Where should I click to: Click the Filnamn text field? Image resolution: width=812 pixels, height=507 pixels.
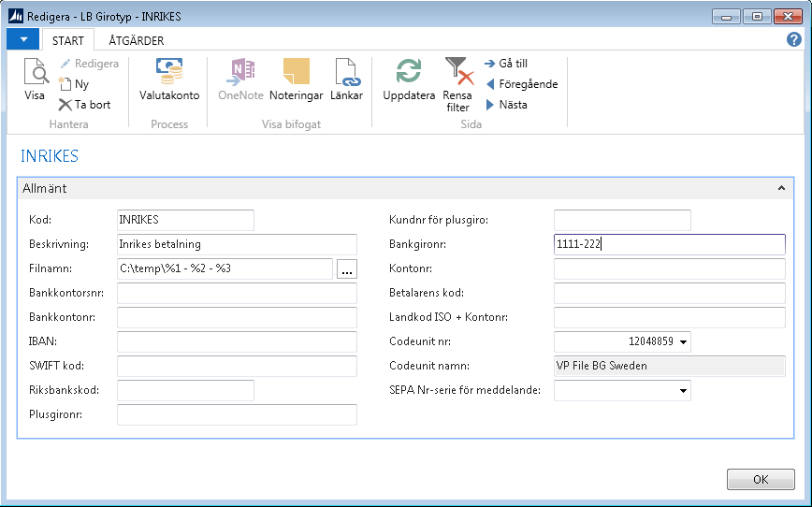[x=225, y=268]
